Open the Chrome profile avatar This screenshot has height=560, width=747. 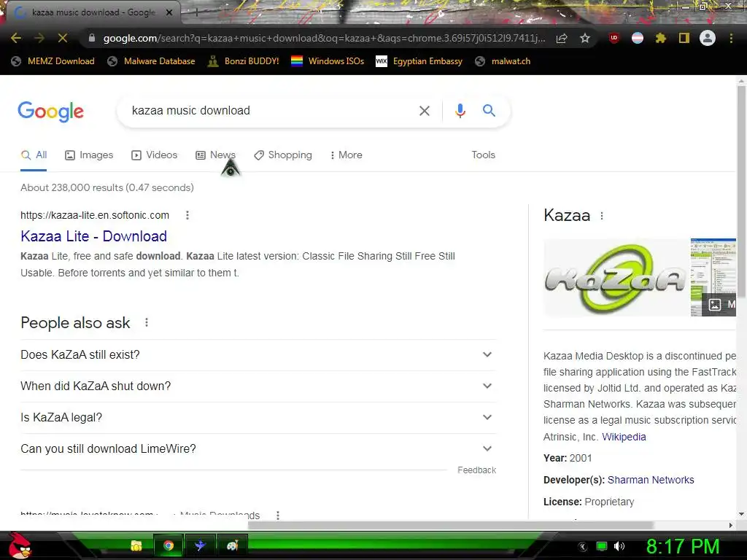click(x=708, y=38)
